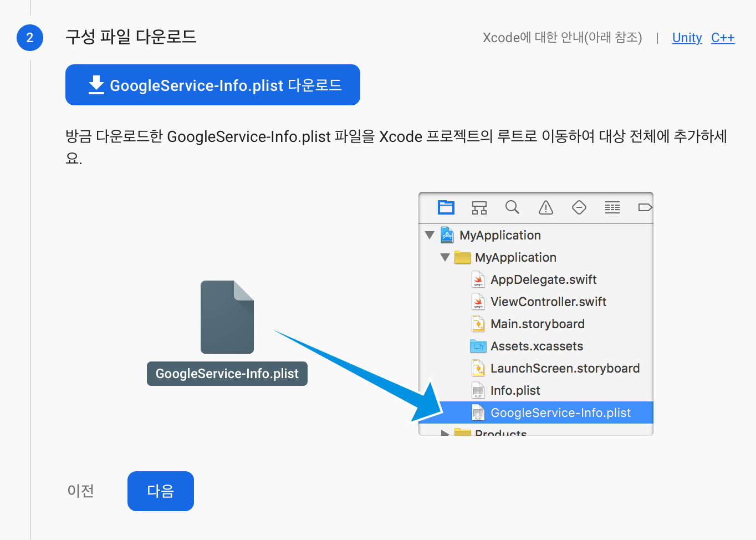This screenshot has width=756, height=540.
Task: Select LaunchScreen.storyboard in the file tree
Action: [x=565, y=368]
